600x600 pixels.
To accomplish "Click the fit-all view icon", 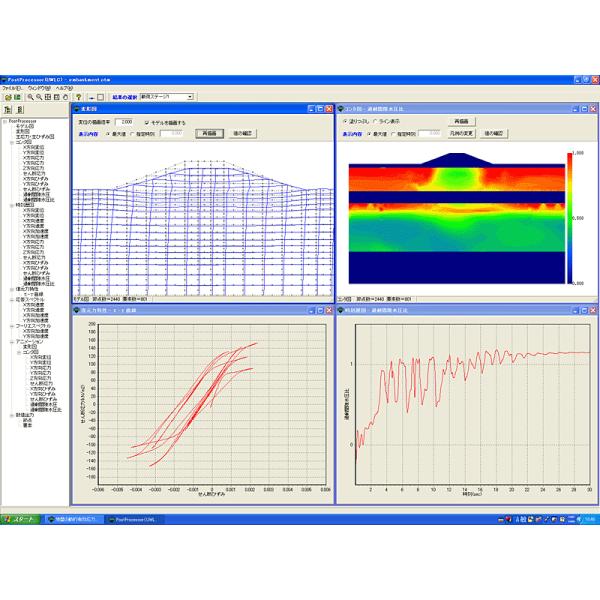I will [57, 97].
